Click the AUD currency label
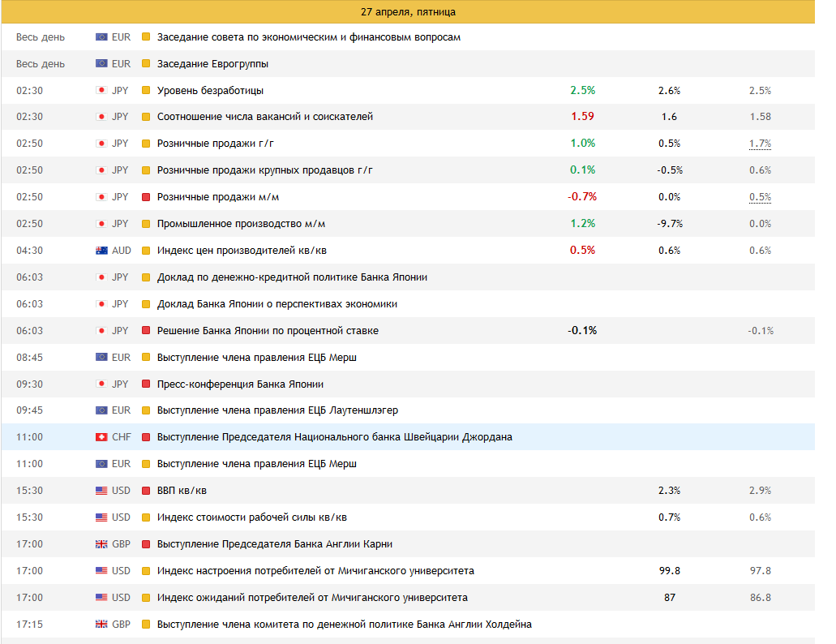The image size is (836, 644). 121,250
